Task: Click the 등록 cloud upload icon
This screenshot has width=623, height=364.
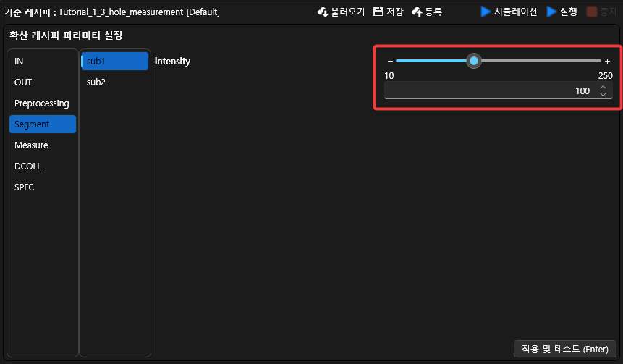Action: (417, 12)
